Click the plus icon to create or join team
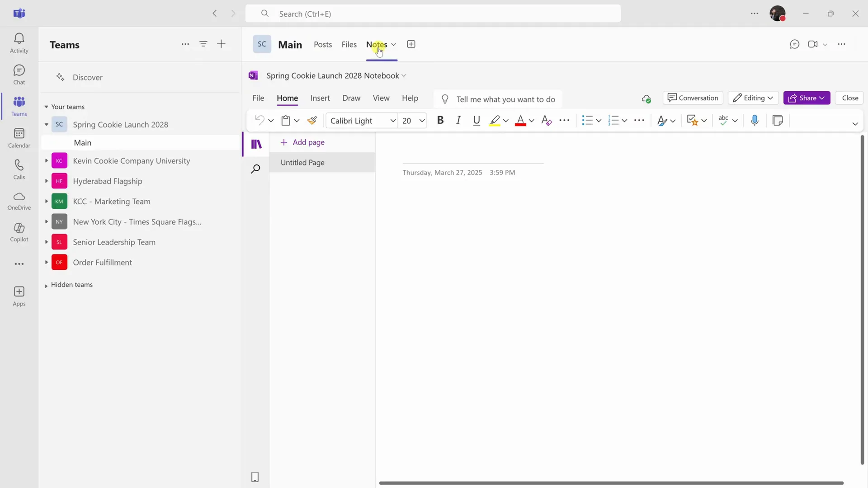Viewport: 868px width, 488px height. (x=221, y=44)
